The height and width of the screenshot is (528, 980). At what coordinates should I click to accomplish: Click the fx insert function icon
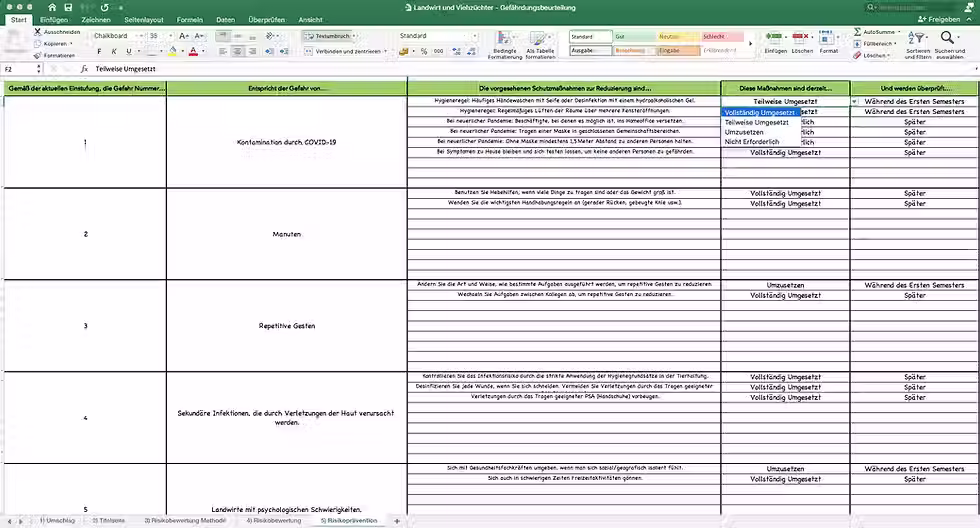84,69
